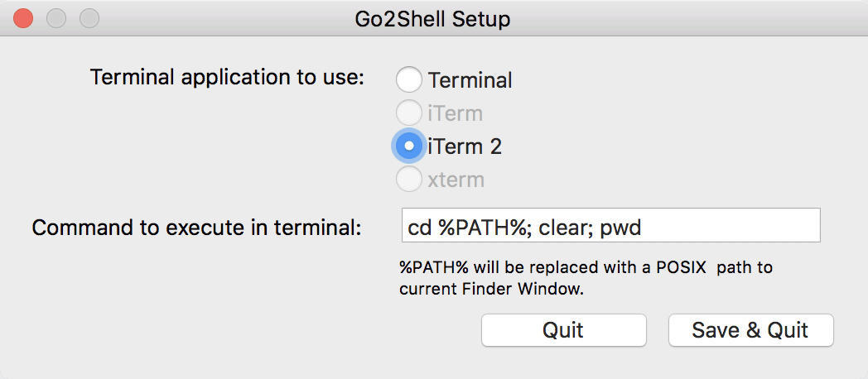Select the Terminal radio button
The width and height of the screenshot is (868, 379).
[x=409, y=79]
